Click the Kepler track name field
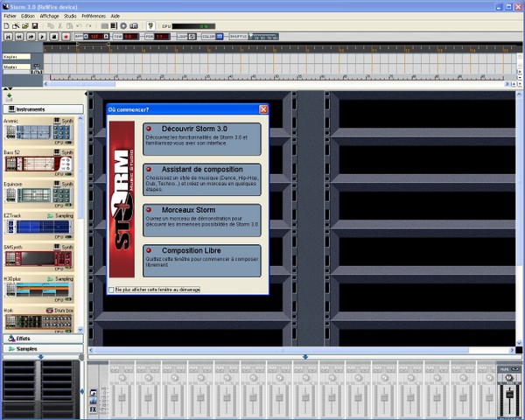Screen dimensions: 525x420 (17, 57)
